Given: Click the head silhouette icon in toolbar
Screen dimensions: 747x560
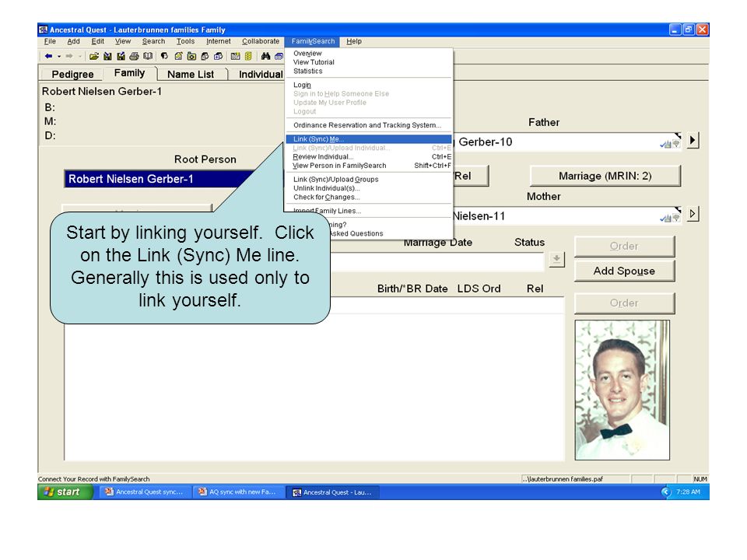Looking at the screenshot, I should [164, 56].
